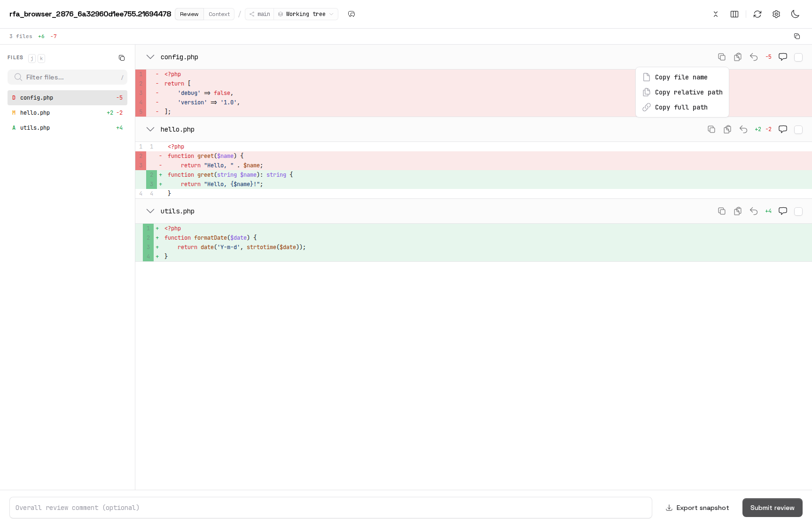Screen dimensions: 812x525
Task: Mark utils.php as viewed
Action: coord(798,212)
